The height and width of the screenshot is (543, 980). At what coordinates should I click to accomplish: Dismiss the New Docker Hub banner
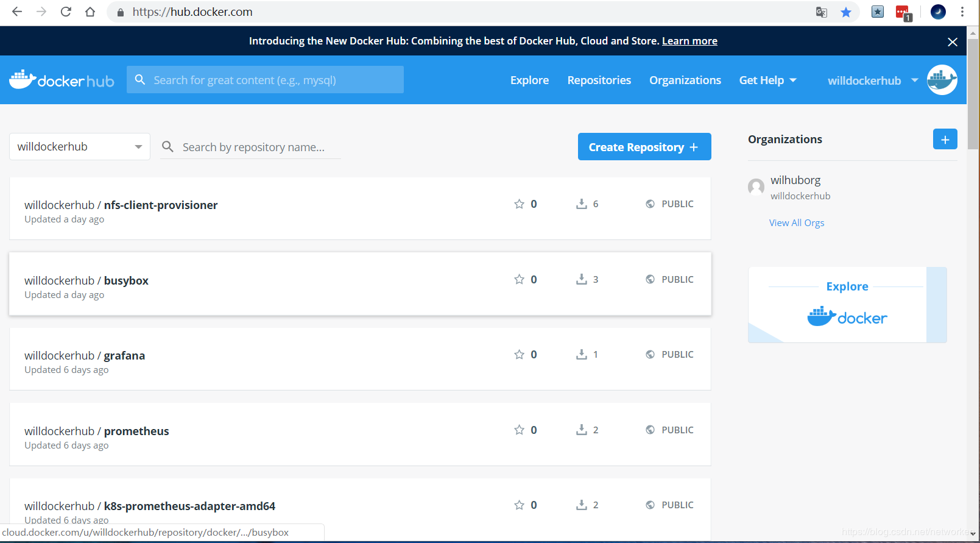pyautogui.click(x=953, y=41)
